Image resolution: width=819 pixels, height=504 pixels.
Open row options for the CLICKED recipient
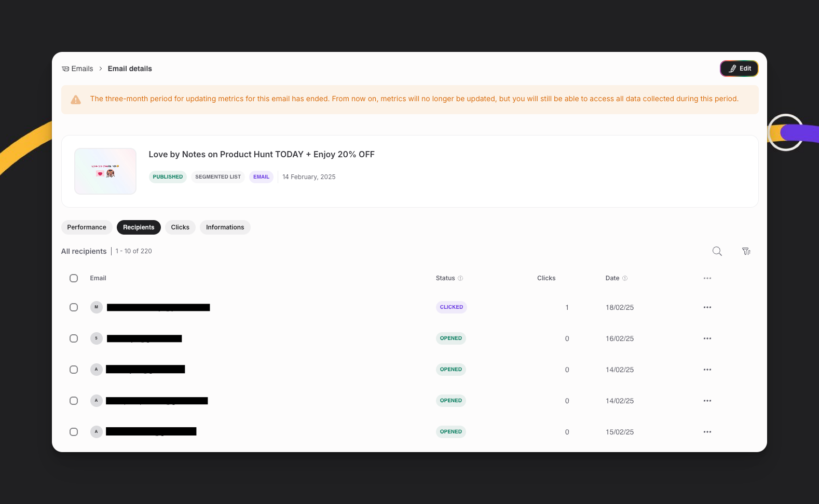coord(707,307)
